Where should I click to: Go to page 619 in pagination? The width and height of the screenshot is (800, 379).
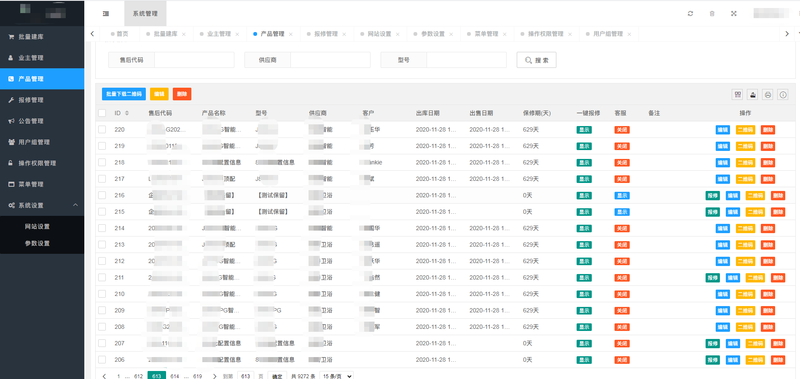tap(197, 376)
